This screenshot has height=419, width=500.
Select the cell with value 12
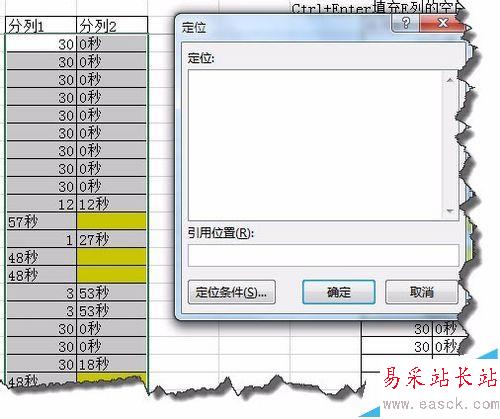(x=41, y=204)
